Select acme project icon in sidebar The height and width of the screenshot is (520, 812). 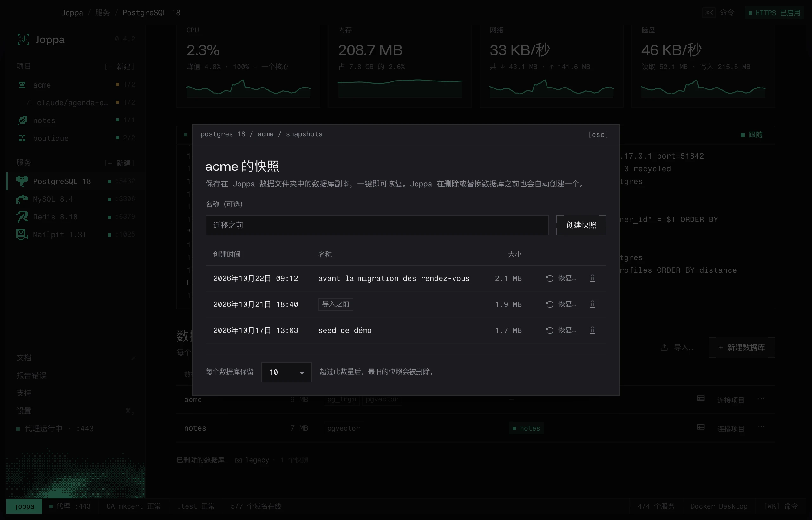click(x=22, y=85)
